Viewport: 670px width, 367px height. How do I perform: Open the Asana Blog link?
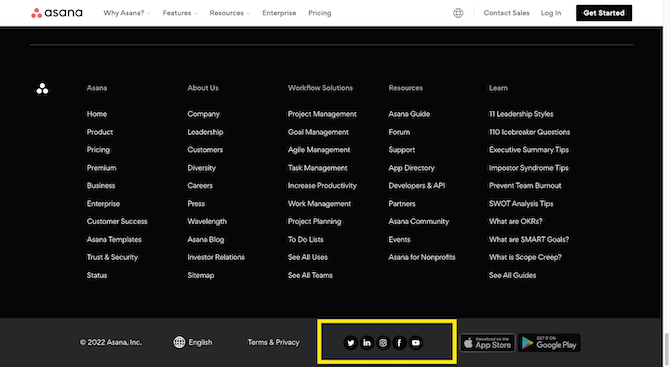pyautogui.click(x=206, y=240)
